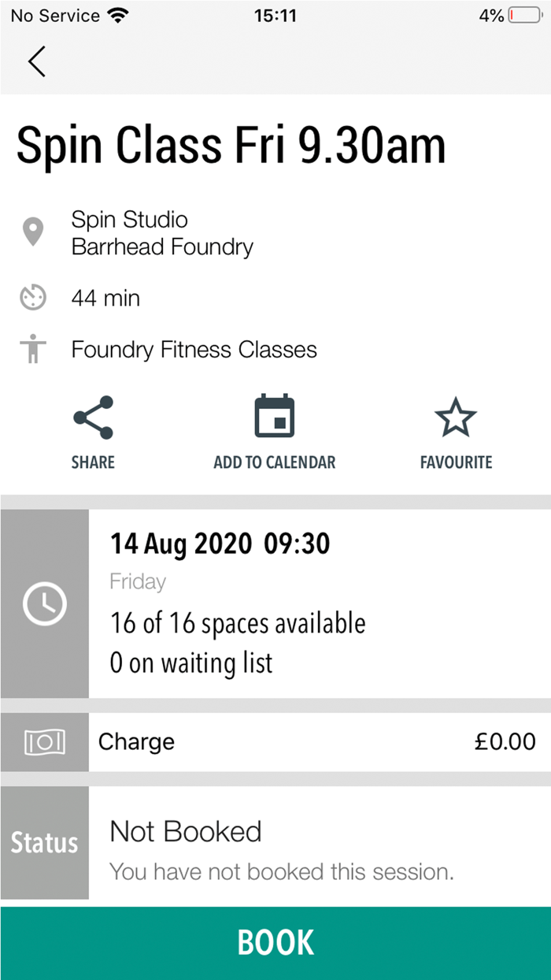Tap the back arrow icon

click(36, 61)
